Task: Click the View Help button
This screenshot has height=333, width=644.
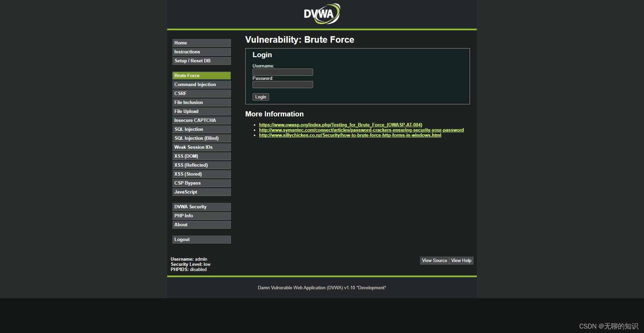Action: (x=461, y=260)
